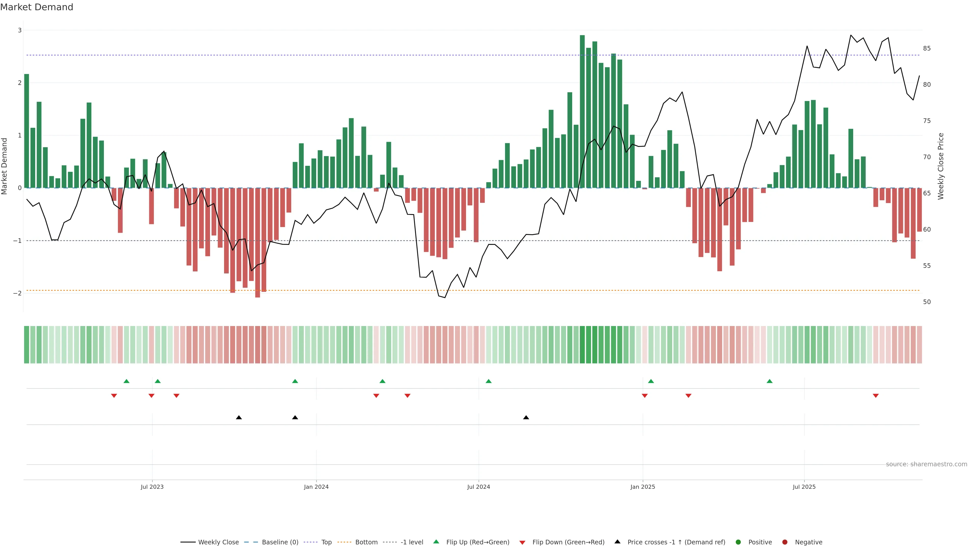980x551 pixels.
Task: Click the red Negative legend dot
Action: pos(785,542)
